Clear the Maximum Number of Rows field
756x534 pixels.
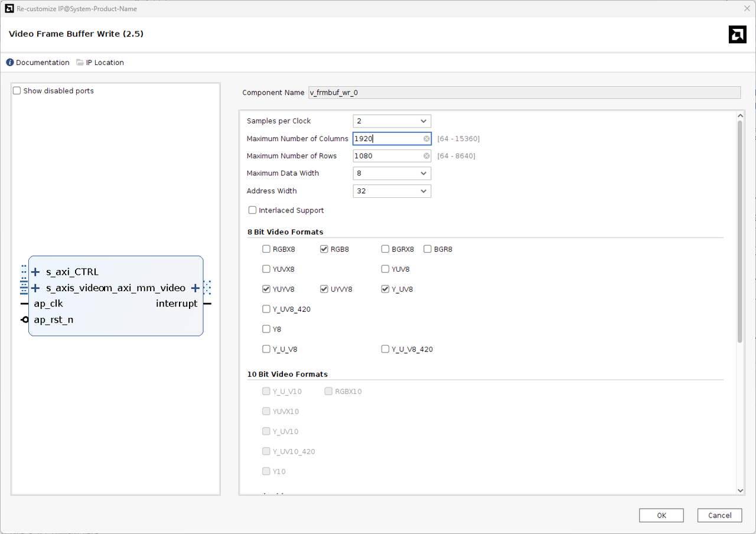click(x=426, y=156)
